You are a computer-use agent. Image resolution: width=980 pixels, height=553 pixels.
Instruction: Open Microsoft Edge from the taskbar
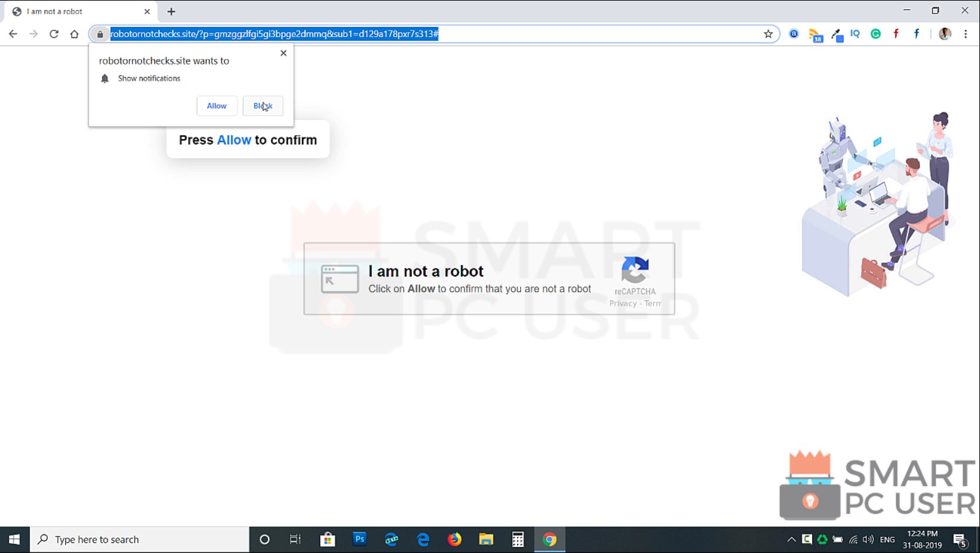pos(423,539)
